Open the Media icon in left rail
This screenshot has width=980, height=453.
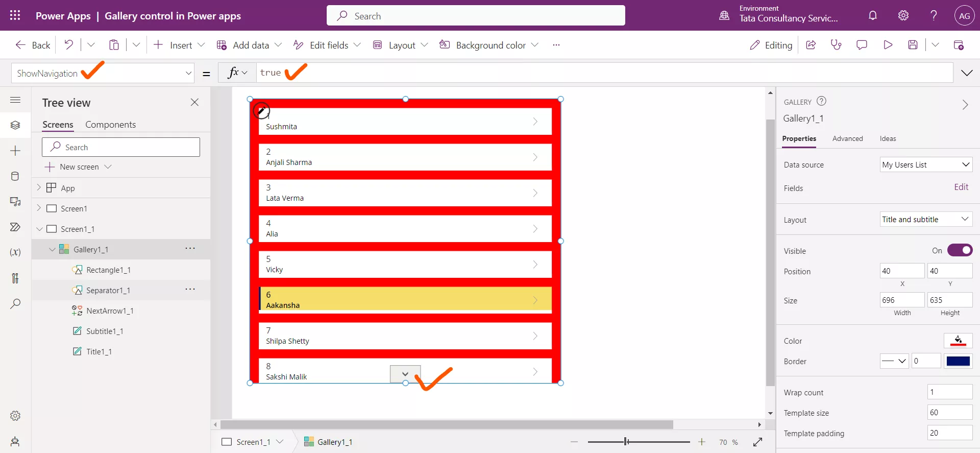15,202
